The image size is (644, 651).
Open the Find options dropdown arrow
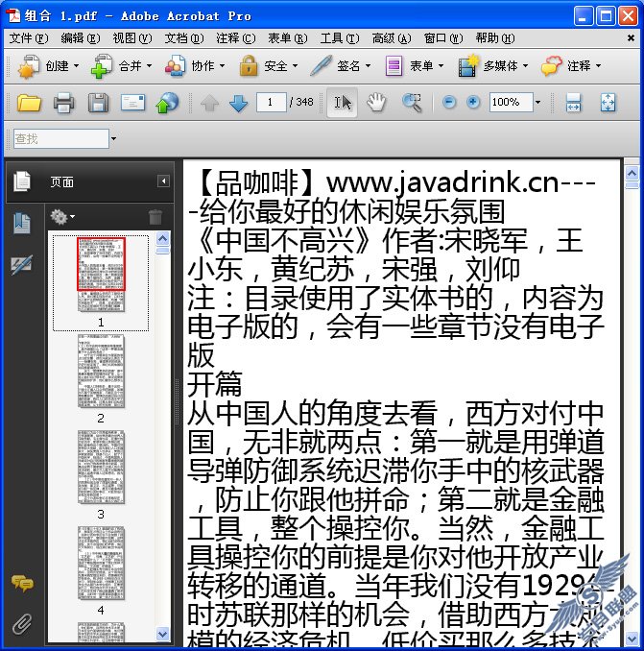[113, 138]
